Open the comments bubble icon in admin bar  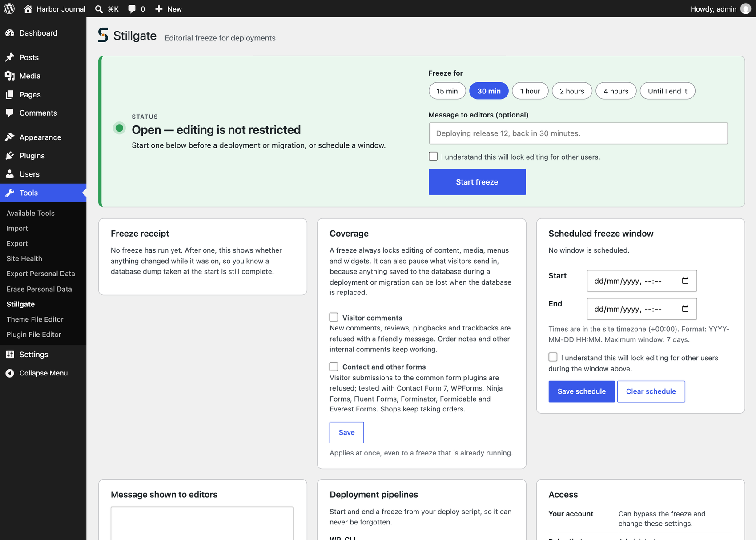click(132, 9)
